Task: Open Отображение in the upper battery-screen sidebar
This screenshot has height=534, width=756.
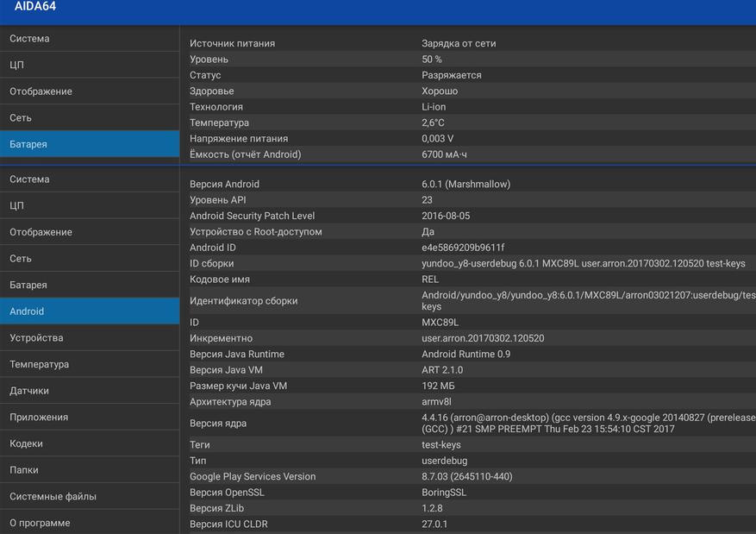Action: 90,91
